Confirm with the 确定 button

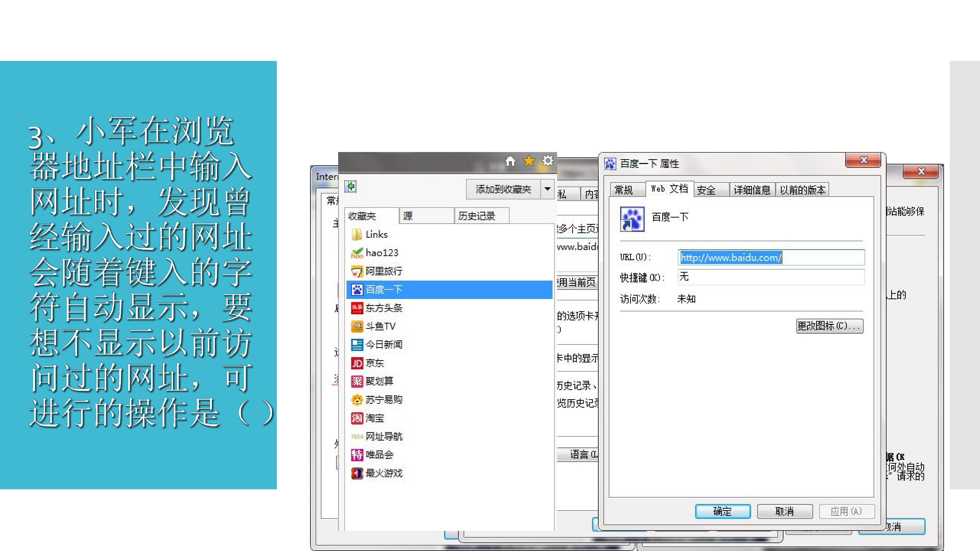tap(723, 511)
